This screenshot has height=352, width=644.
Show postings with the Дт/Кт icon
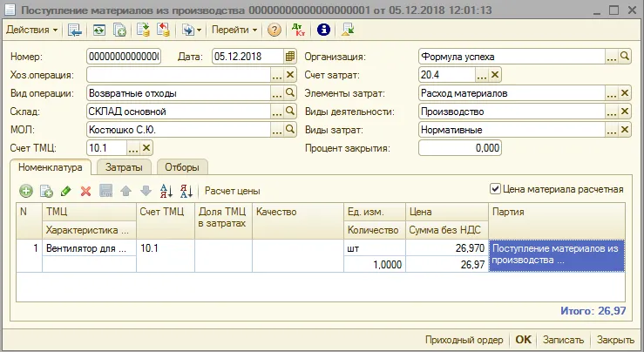(x=298, y=30)
